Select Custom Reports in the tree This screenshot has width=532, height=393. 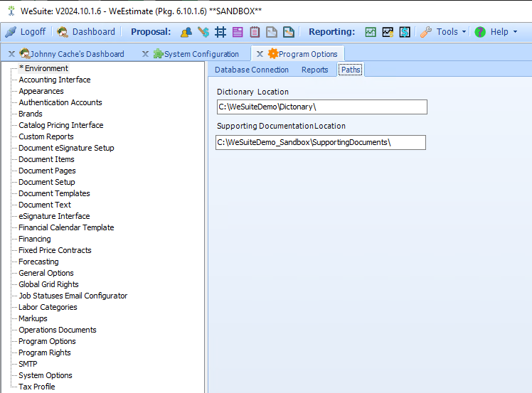coord(46,136)
